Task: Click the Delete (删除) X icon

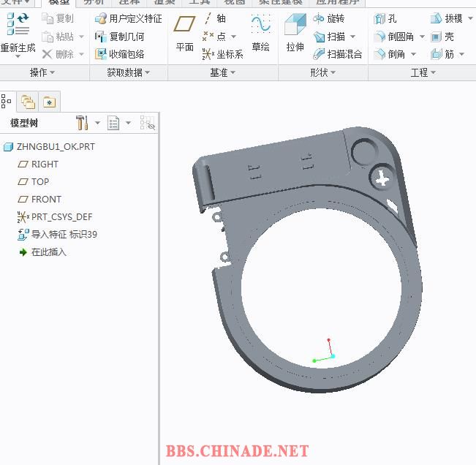Action: 47,54
